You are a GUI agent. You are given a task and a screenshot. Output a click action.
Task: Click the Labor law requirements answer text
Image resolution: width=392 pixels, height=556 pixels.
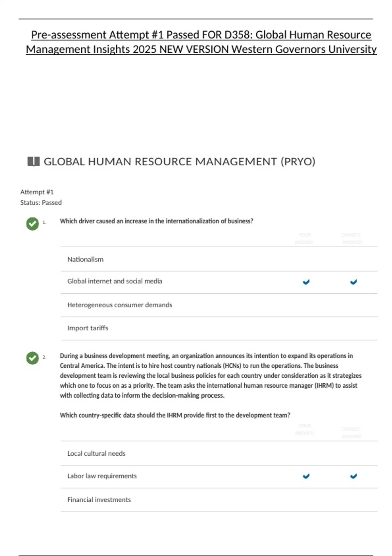coord(102,476)
